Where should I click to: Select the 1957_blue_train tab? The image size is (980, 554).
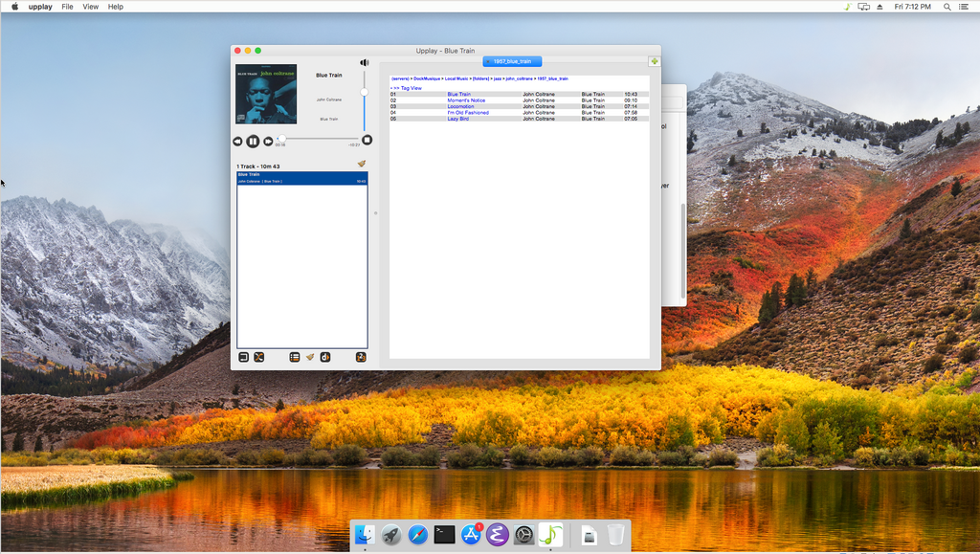coord(512,61)
